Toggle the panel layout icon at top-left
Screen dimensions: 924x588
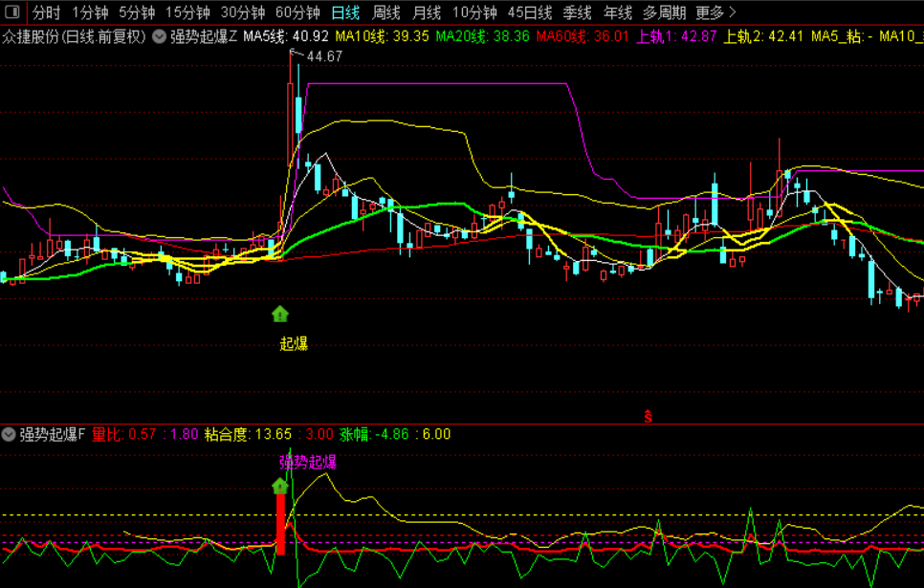11,11
